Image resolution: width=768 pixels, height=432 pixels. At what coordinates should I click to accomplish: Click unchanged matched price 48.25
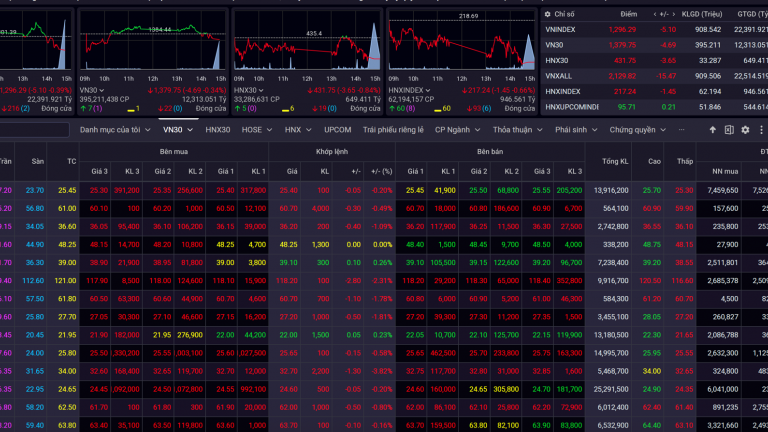[x=288, y=244]
